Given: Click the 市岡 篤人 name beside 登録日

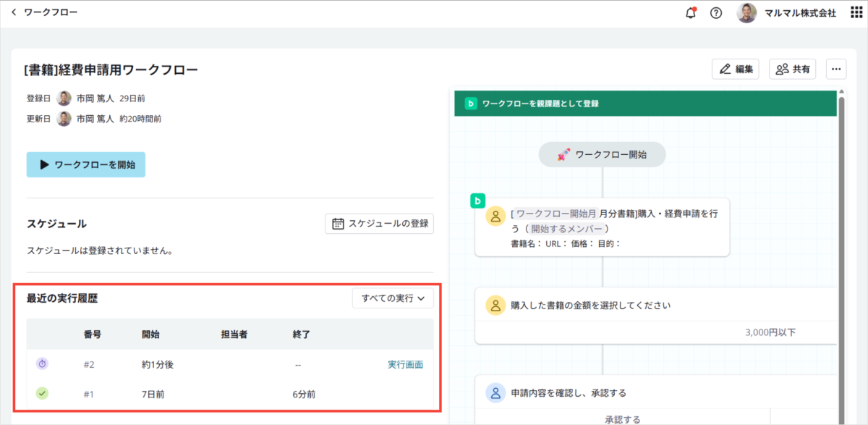Looking at the screenshot, I should click(x=95, y=98).
